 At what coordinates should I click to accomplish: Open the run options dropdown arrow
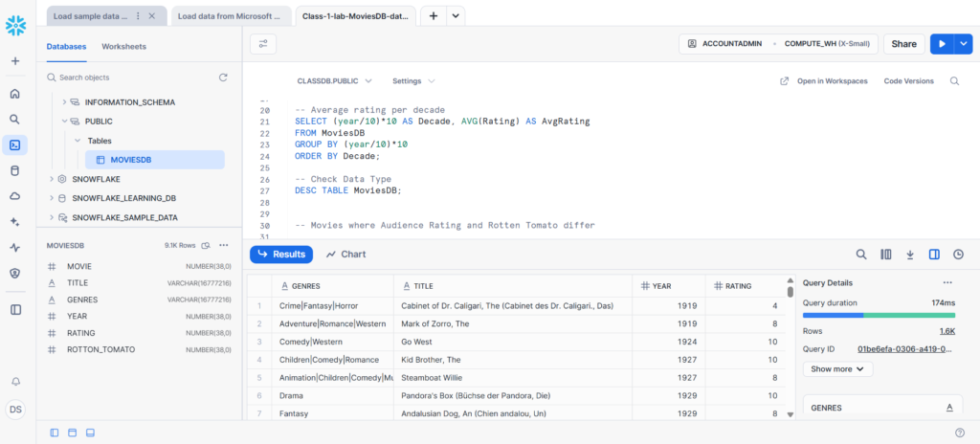(x=965, y=44)
